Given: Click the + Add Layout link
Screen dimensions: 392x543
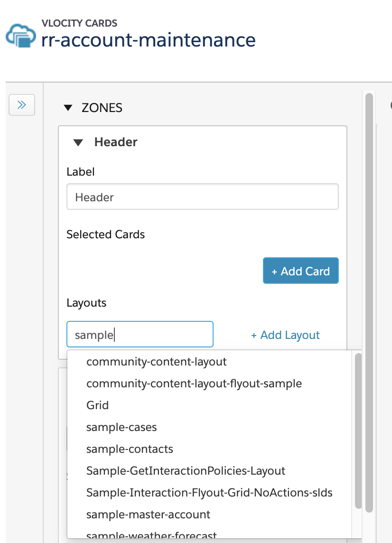Looking at the screenshot, I should click(285, 335).
